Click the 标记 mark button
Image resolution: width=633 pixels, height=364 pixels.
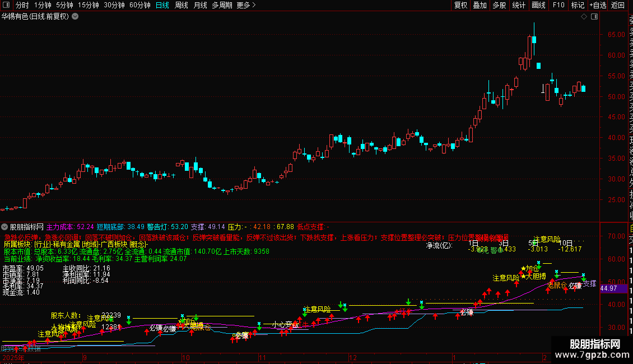578,5
